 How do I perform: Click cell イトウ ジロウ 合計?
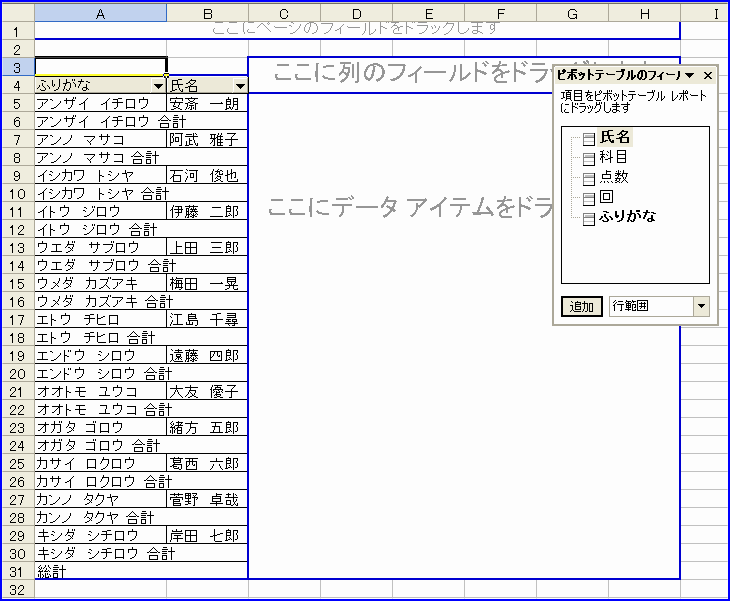141,230
